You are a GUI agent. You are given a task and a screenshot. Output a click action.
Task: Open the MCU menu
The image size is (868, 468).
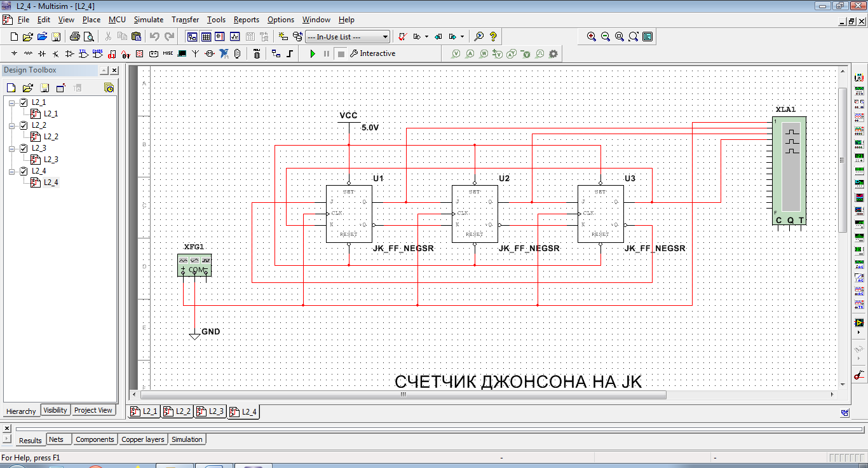coord(117,20)
